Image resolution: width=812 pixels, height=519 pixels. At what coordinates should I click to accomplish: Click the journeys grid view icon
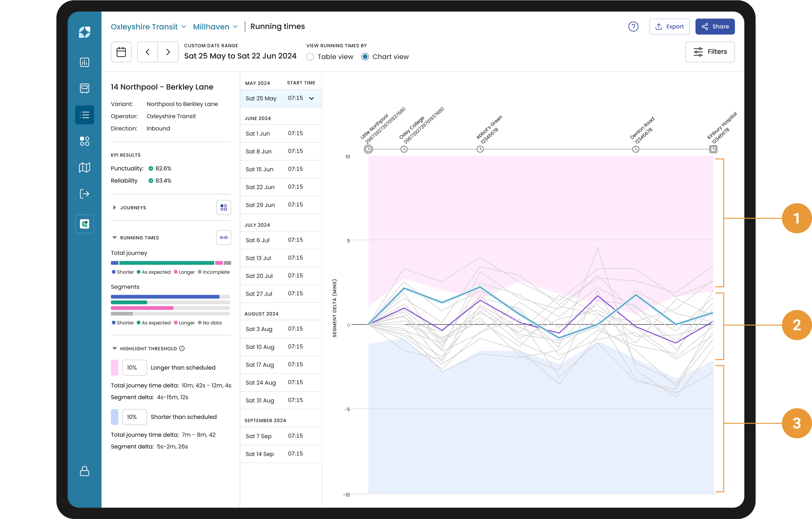223,207
